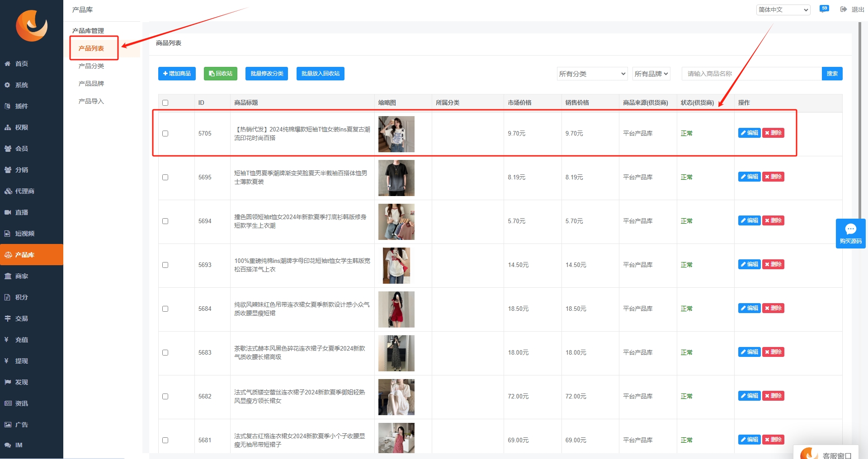This screenshot has height=459, width=868.
Task: Open the 所有分类 category dropdown
Action: (592, 74)
